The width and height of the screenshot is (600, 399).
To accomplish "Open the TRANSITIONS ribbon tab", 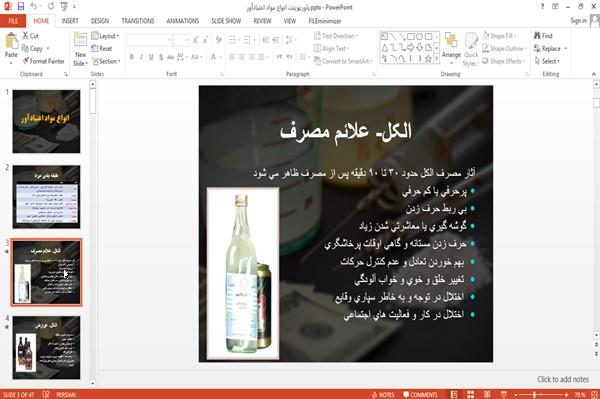I will (x=138, y=21).
